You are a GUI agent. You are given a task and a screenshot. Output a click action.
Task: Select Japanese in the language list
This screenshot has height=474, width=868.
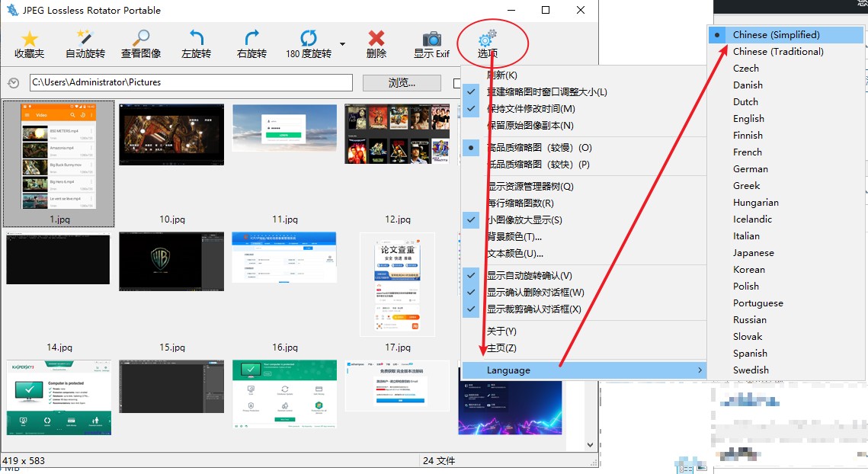pos(753,252)
